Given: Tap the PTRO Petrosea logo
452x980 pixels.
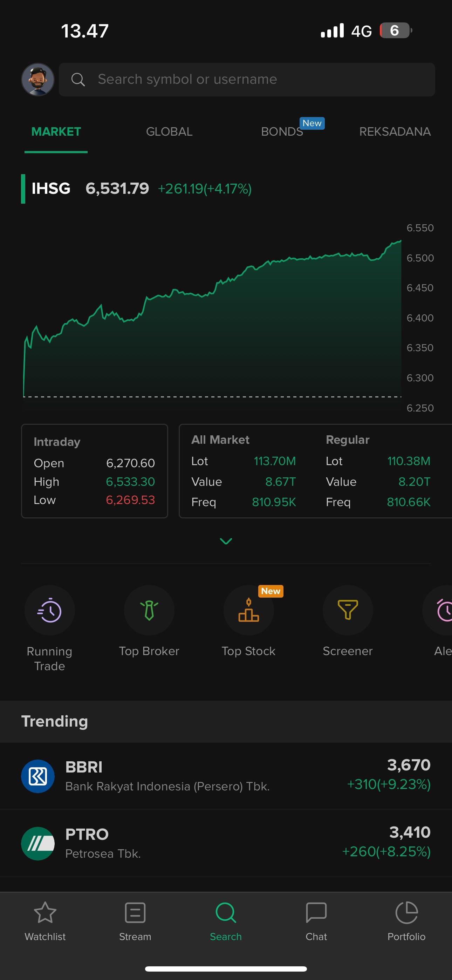Looking at the screenshot, I should 38,843.
